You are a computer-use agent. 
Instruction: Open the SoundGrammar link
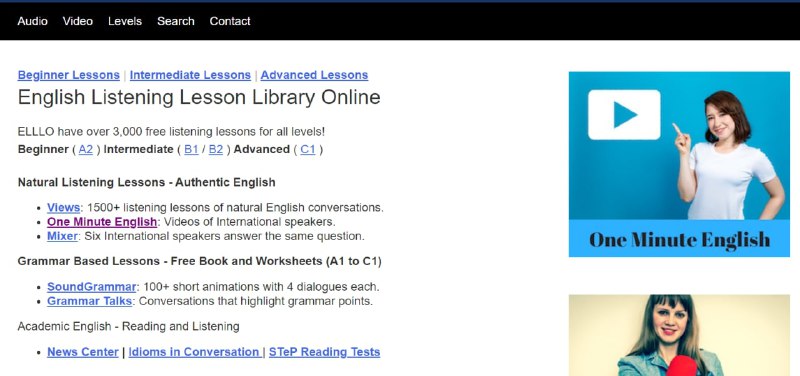(92, 287)
